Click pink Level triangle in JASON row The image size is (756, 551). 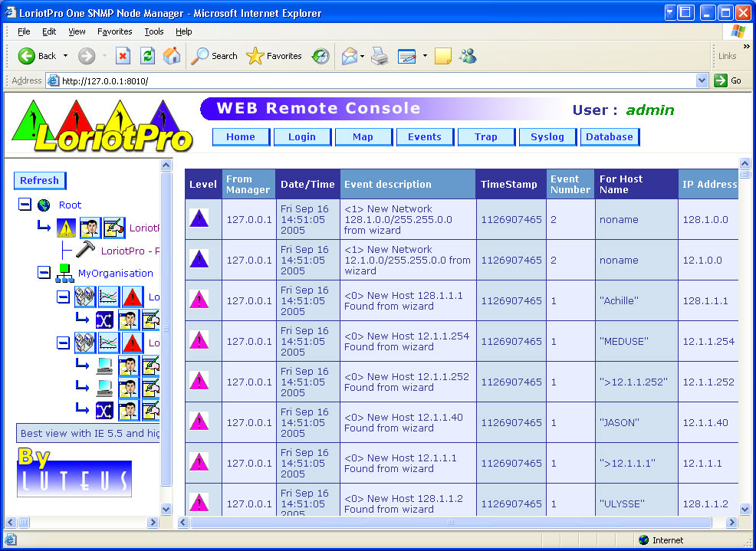[x=199, y=421]
